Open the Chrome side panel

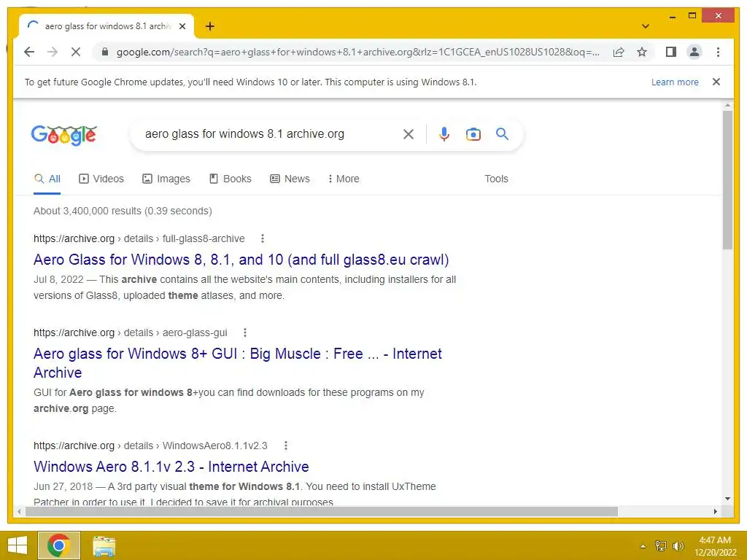[671, 52]
